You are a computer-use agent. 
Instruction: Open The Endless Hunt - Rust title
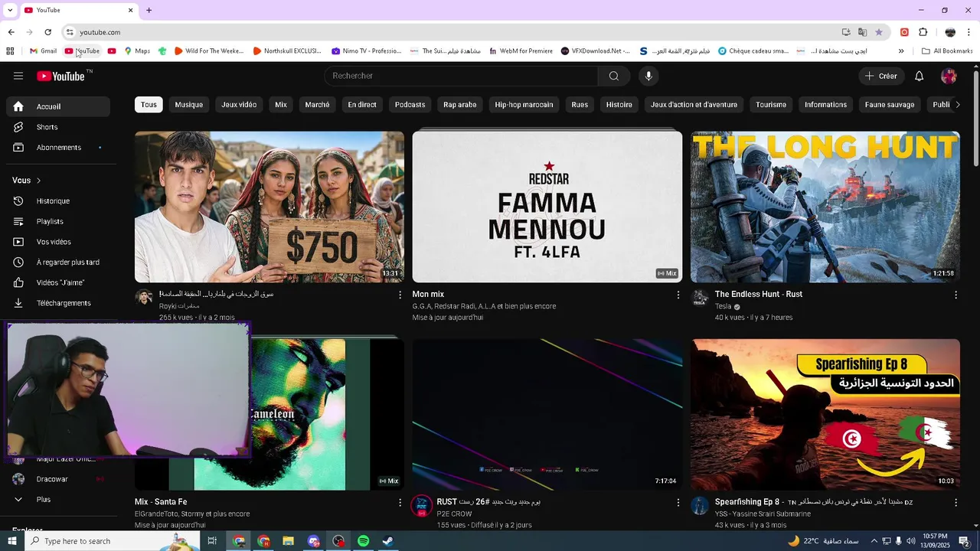[759, 294]
